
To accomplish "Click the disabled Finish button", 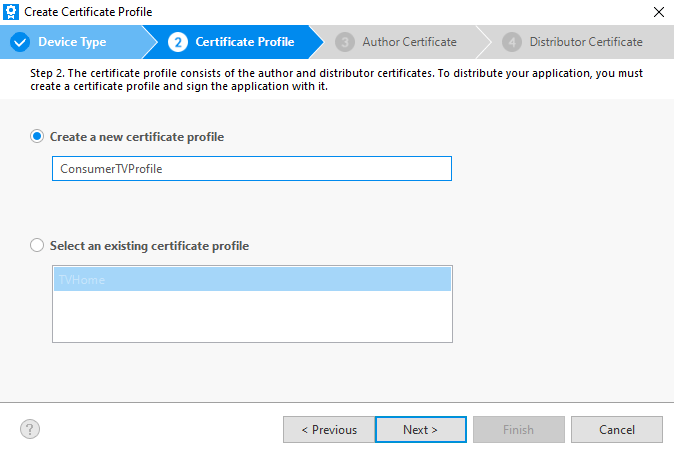I will pyautogui.click(x=519, y=429).
